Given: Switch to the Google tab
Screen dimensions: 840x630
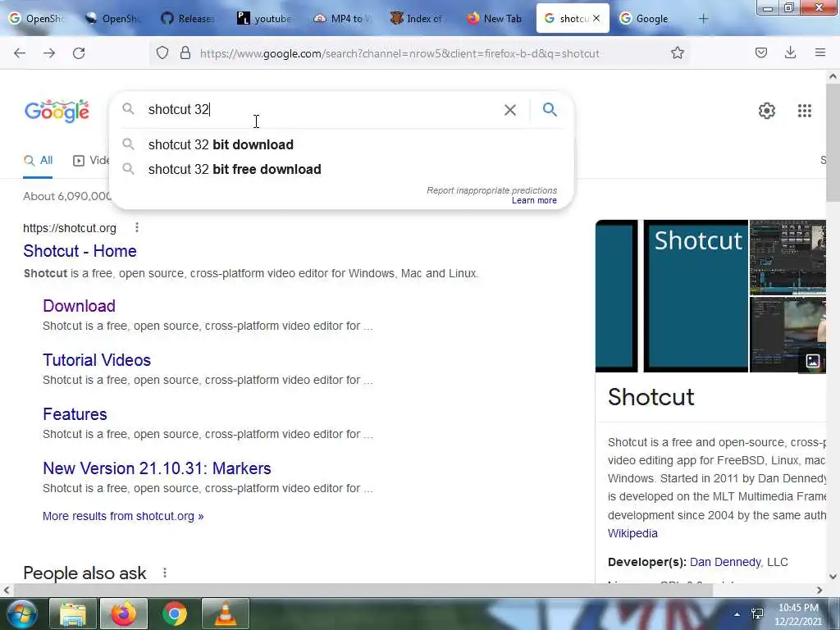Looking at the screenshot, I should pos(645,19).
